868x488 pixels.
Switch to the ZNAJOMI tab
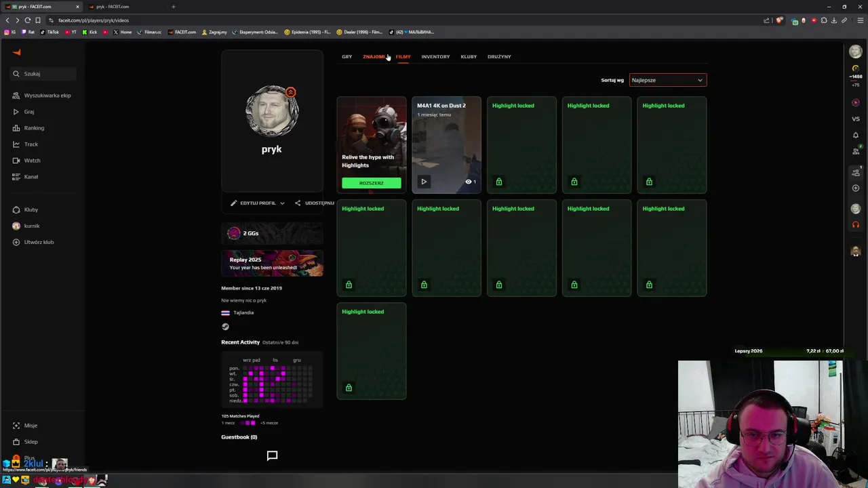(x=374, y=57)
